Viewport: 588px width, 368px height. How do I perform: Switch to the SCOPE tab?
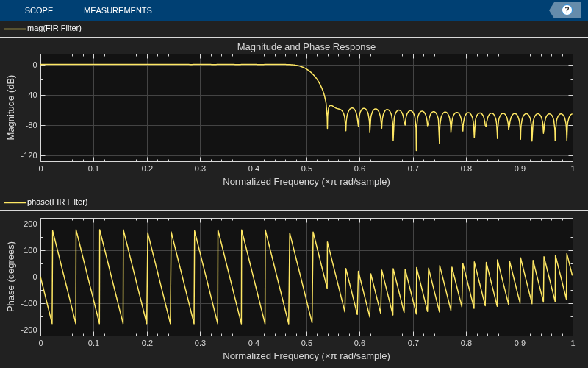click(x=39, y=10)
